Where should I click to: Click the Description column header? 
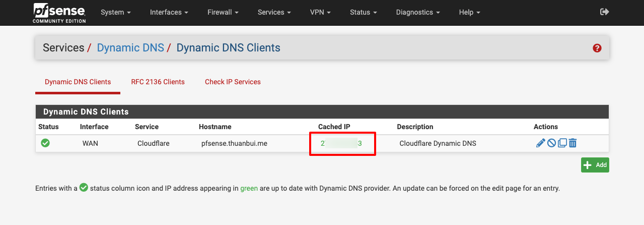pos(415,127)
